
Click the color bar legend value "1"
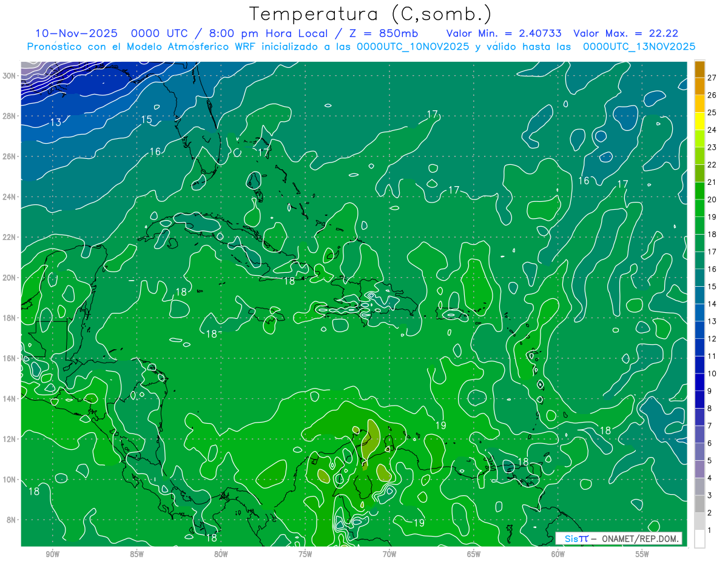[x=710, y=530]
